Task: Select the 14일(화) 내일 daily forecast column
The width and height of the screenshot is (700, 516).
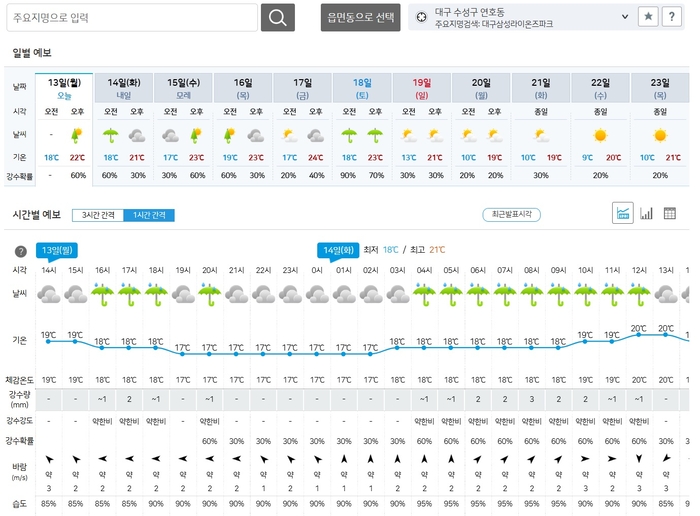Action: (x=124, y=88)
